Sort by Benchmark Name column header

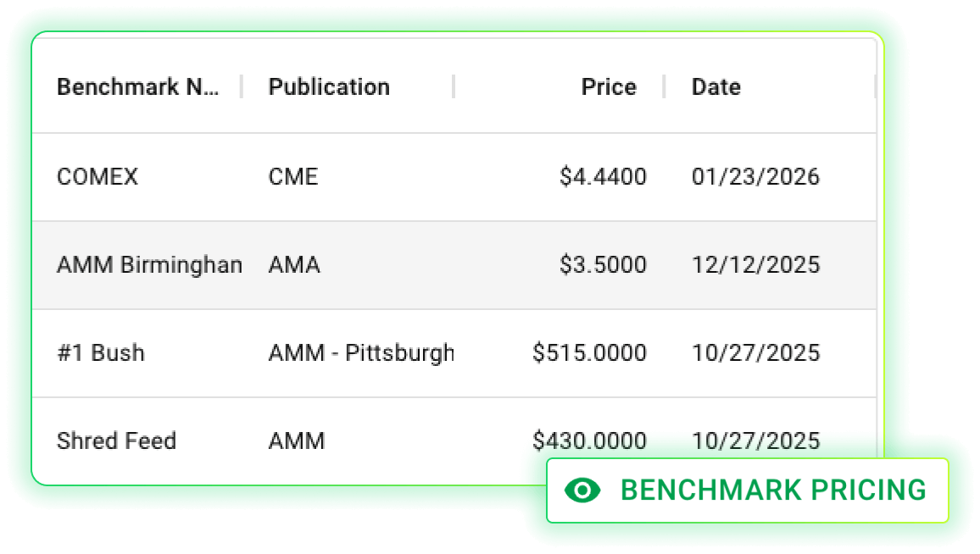[136, 86]
